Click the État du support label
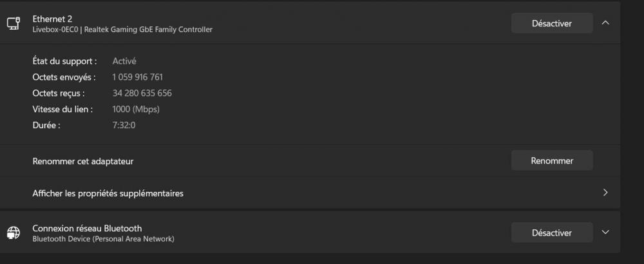This screenshot has height=264, width=644. [x=64, y=61]
